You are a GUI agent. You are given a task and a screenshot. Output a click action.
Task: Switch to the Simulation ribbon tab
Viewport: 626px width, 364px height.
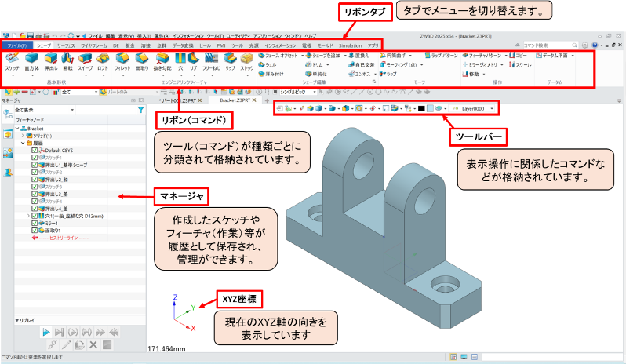[350, 46]
